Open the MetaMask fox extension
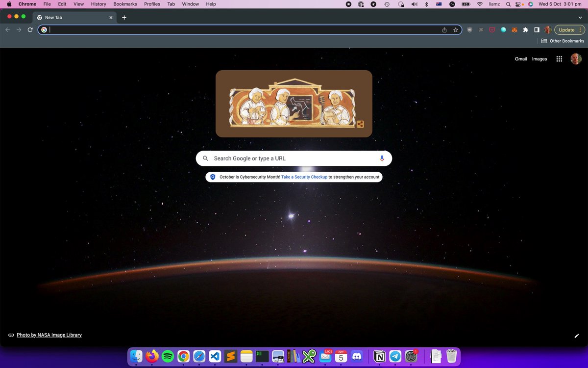 514,30
